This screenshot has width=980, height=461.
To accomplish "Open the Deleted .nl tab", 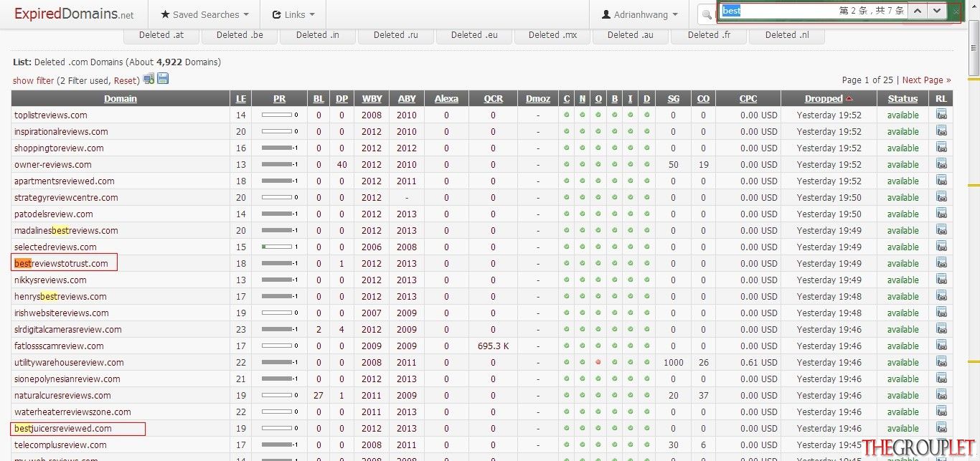I will coord(786,34).
